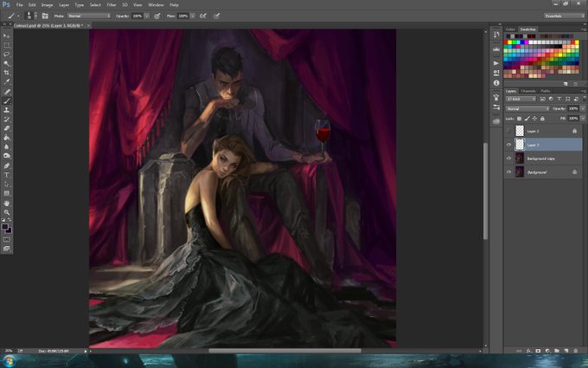Screen dimensions: 588x368
Task: Open the Flow slider arrow
Action: click(192, 16)
